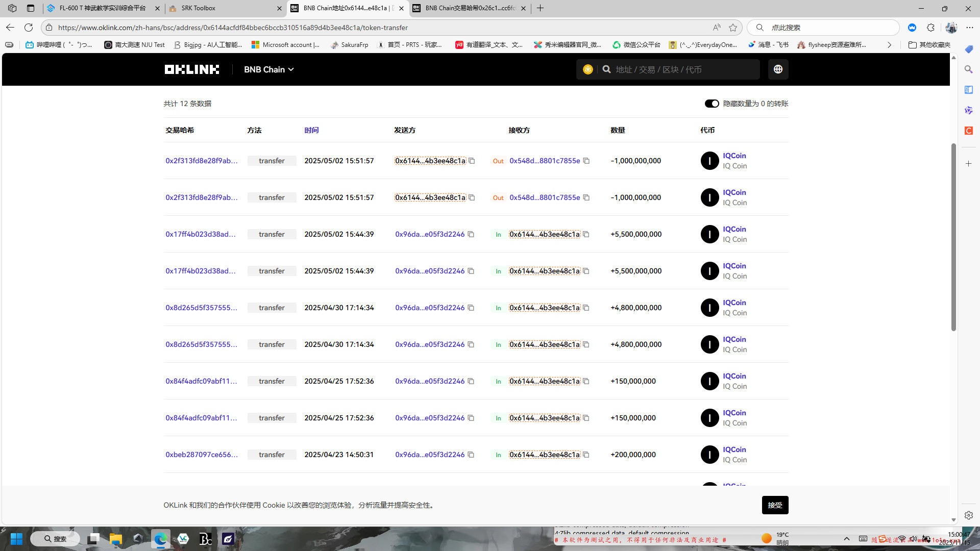Image resolution: width=980 pixels, height=551 pixels.
Task: Expand the BNB Chain network dropdown
Action: pos(268,69)
